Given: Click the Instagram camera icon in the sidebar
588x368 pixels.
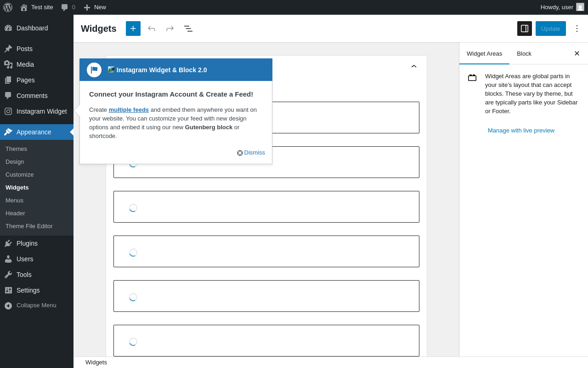Looking at the screenshot, I should pyautogui.click(x=8, y=111).
